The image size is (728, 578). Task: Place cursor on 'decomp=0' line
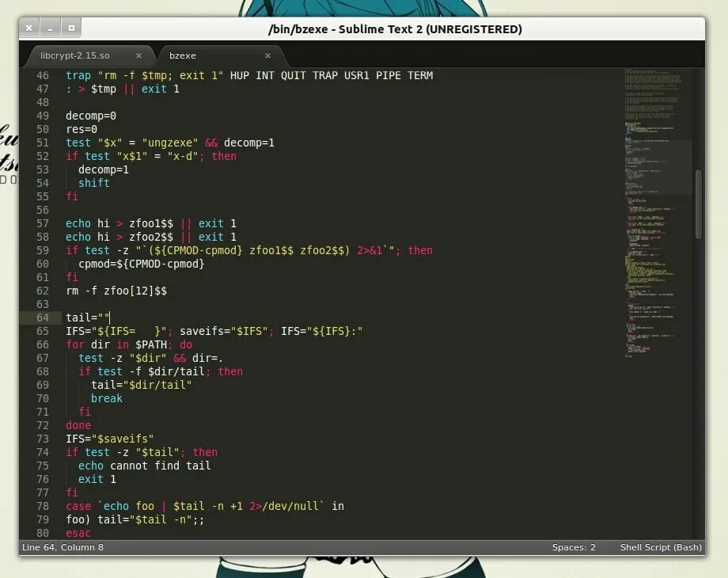click(90, 116)
